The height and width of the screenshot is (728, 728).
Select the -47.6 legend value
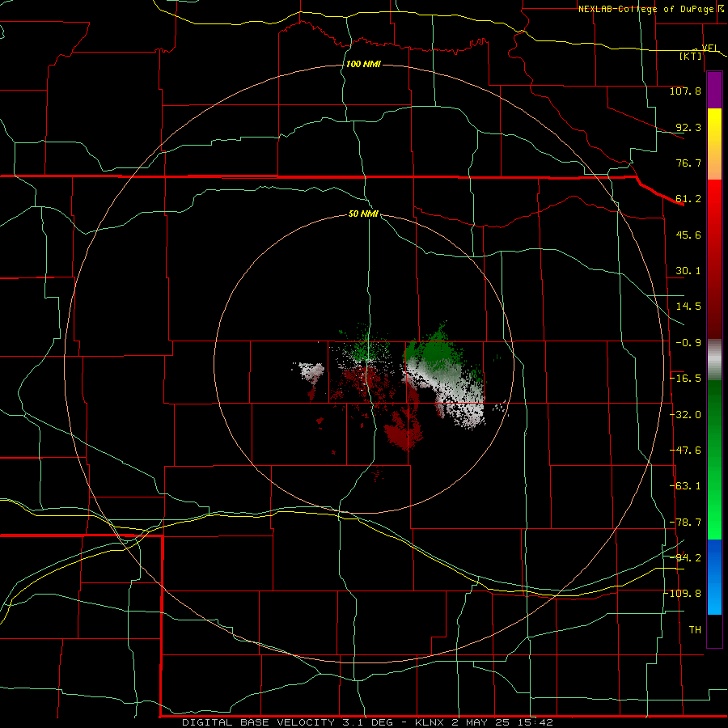click(x=685, y=451)
